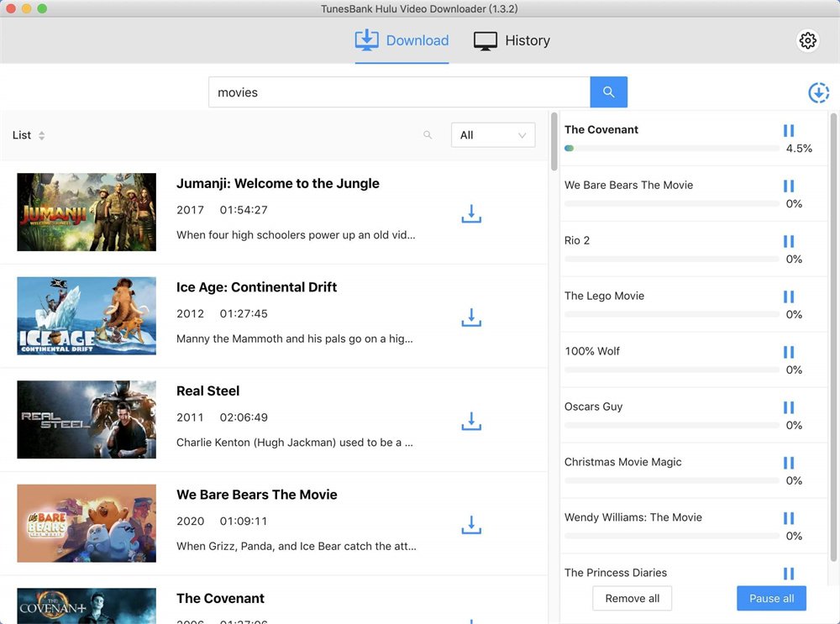The width and height of the screenshot is (840, 624).
Task: Click the blue search magnifier button
Action: coord(608,92)
